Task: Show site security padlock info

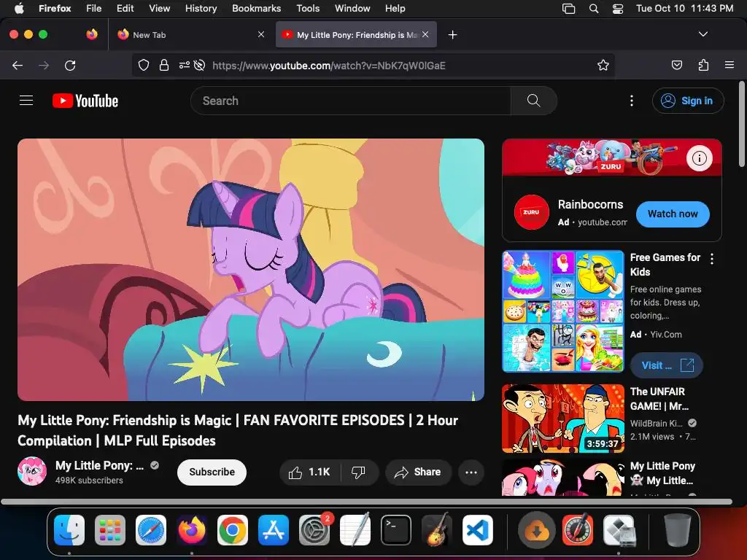Action: [x=164, y=65]
